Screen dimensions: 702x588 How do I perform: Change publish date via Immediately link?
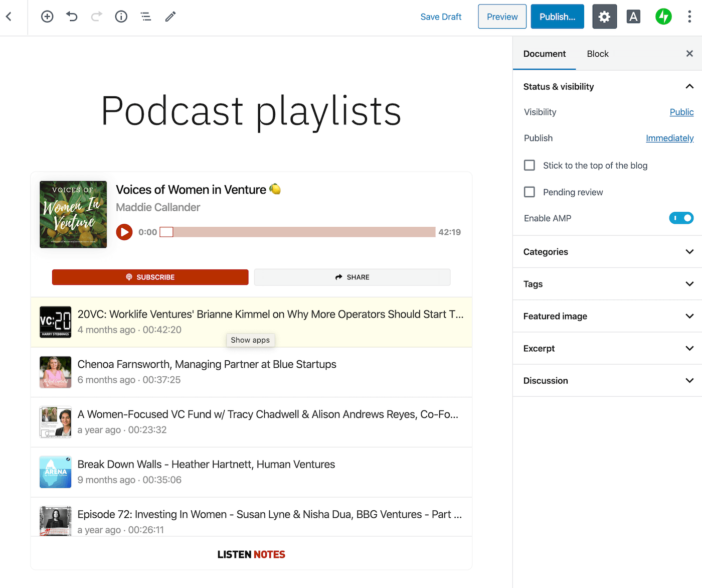pos(669,138)
